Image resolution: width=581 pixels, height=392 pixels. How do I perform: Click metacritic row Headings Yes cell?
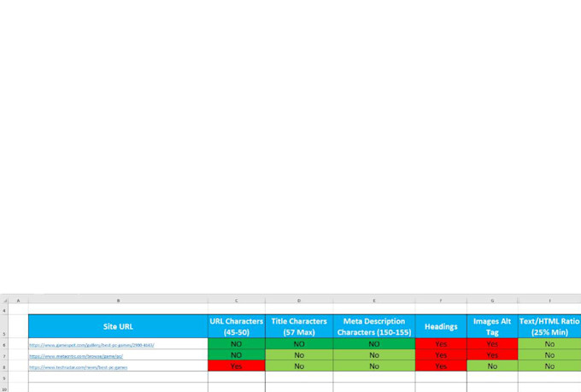coord(441,355)
